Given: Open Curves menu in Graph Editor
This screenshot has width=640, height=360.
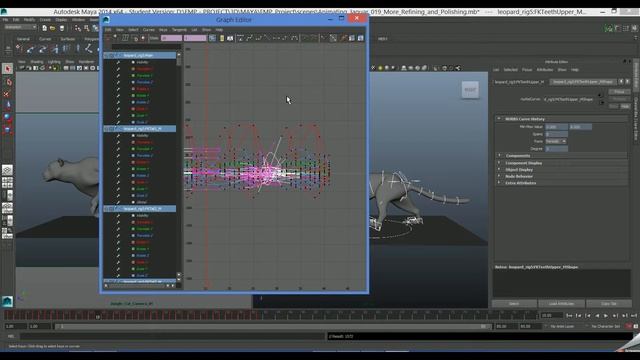Looking at the screenshot, I should pos(149,30).
